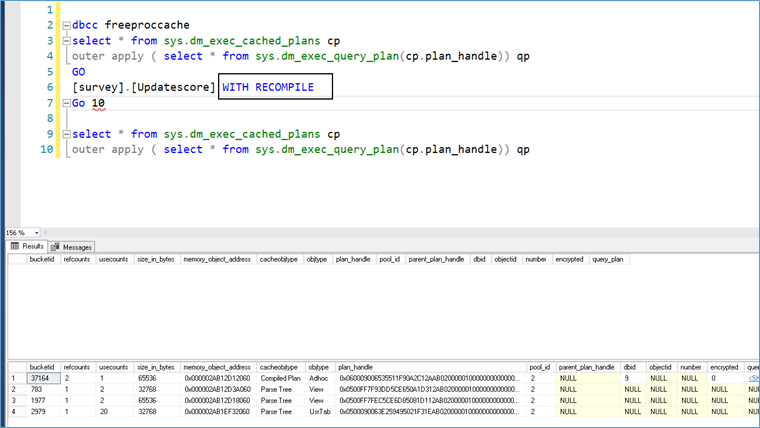760x428 pixels.
Task: Click memory address 0x000002AB12D12060
Action: click(x=217, y=378)
